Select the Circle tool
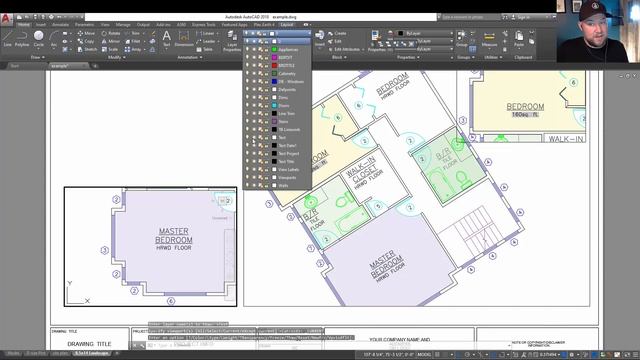The width and height of the screenshot is (640, 360). tap(38, 39)
